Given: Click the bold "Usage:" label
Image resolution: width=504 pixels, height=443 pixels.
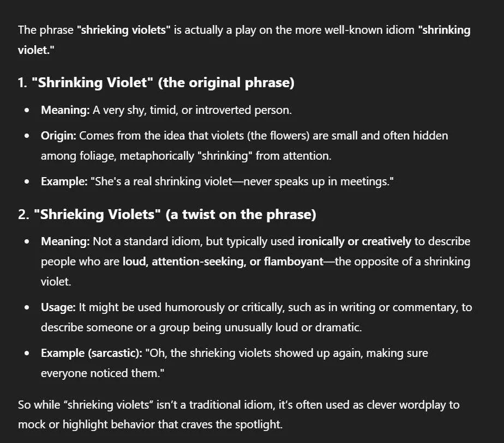Looking at the screenshot, I should click(x=58, y=307).
